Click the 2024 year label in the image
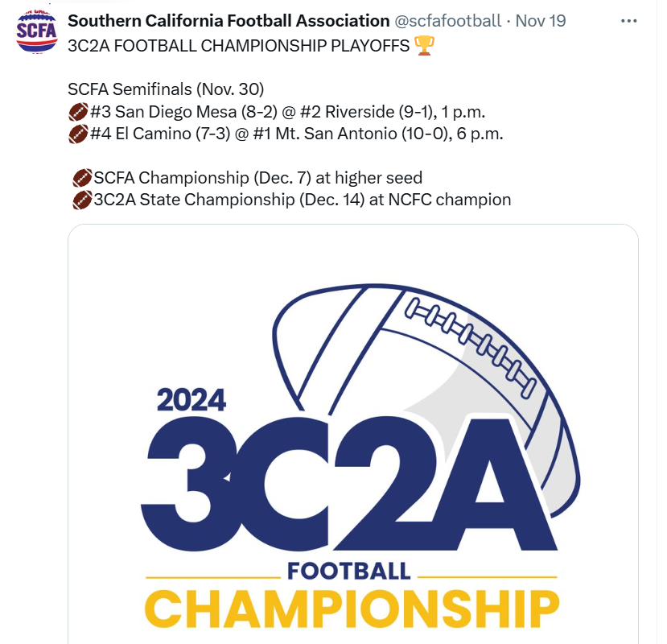This screenshot has height=644, width=667. pos(191,400)
